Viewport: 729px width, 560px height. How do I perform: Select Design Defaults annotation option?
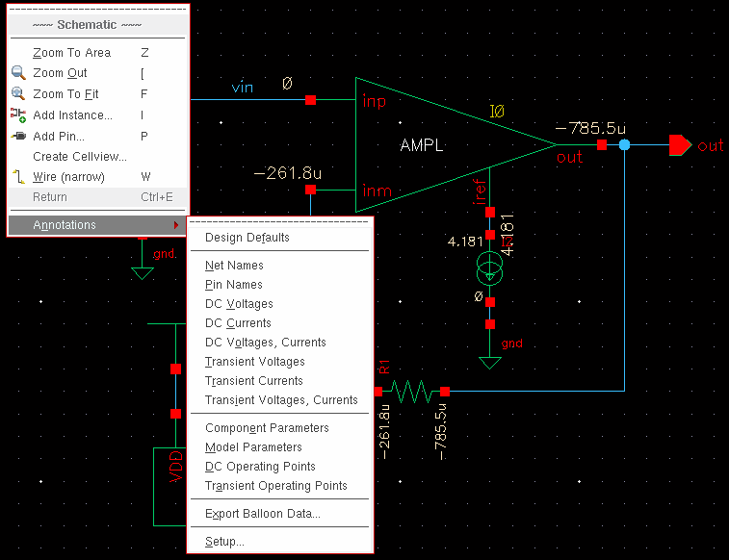point(247,238)
